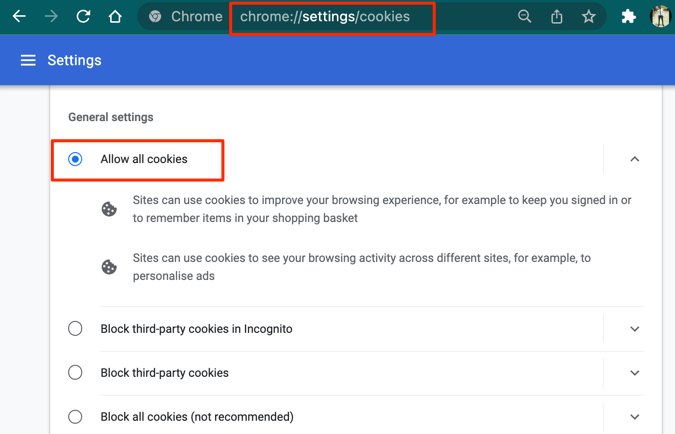Open the Chrome home page

(x=115, y=16)
